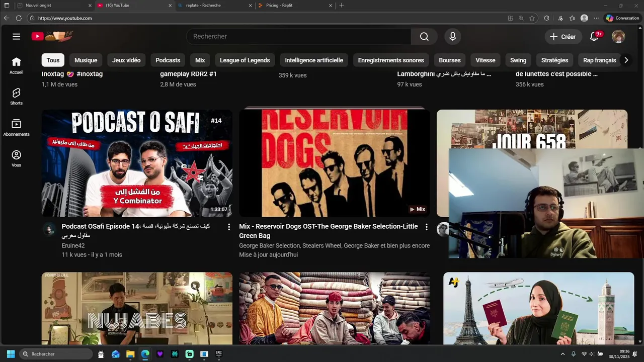644x362 pixels.
Task: Open browser extensions puzzle icon
Action: [546, 18]
